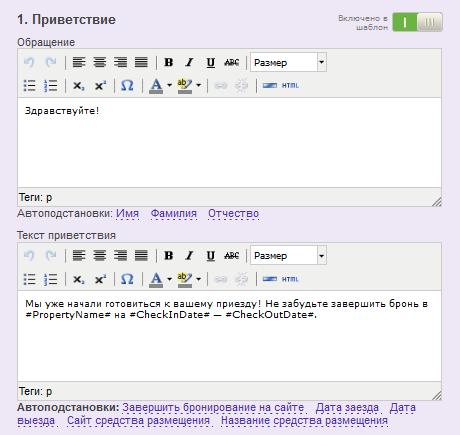This screenshot has height=435, width=460.
Task: Center align text in Обращение editor
Action: (100, 62)
